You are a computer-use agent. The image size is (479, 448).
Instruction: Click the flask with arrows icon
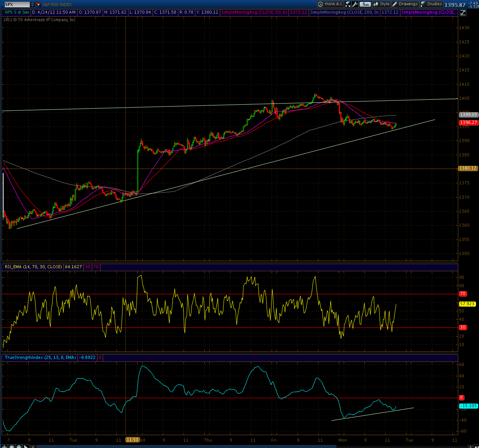pos(348,4)
